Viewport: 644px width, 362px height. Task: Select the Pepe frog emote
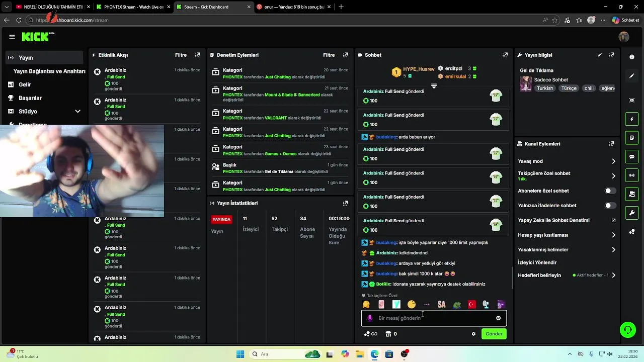(457, 304)
